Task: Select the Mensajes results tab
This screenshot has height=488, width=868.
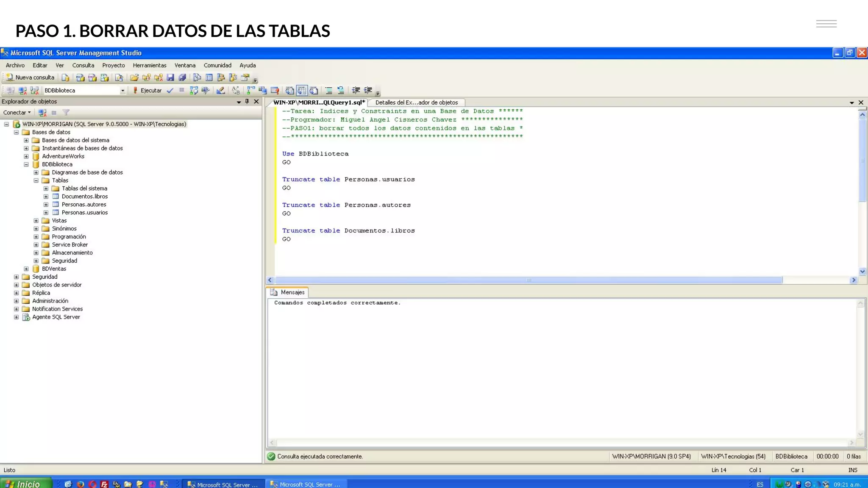Action: coord(288,292)
